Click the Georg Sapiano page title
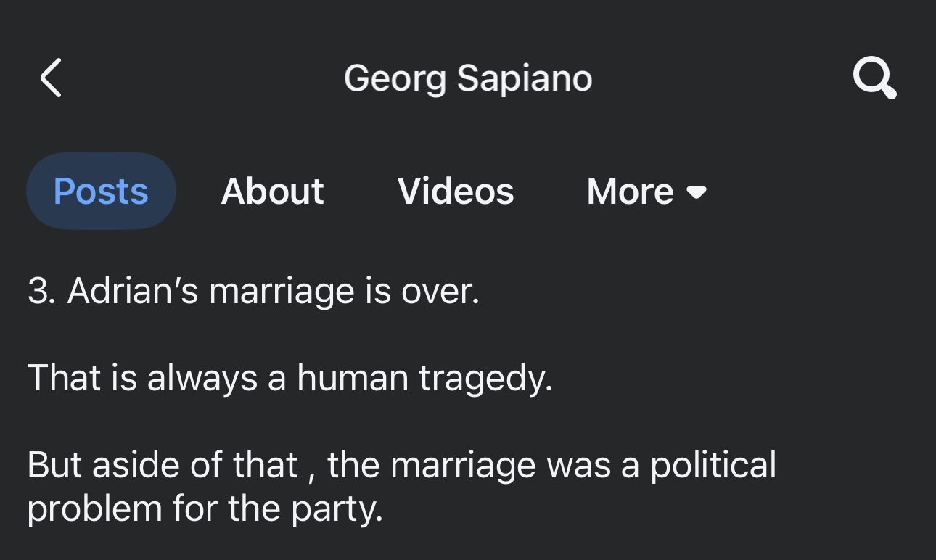 468,78
